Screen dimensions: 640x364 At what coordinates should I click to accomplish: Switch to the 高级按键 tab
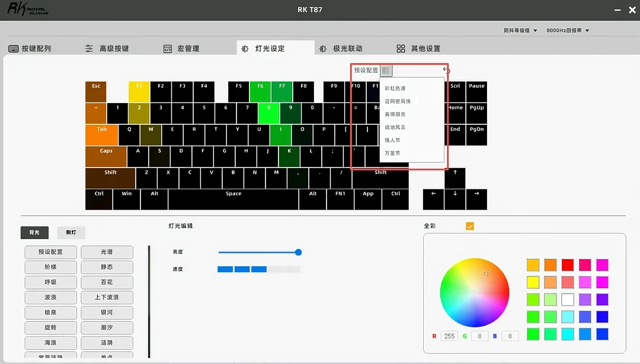point(107,49)
